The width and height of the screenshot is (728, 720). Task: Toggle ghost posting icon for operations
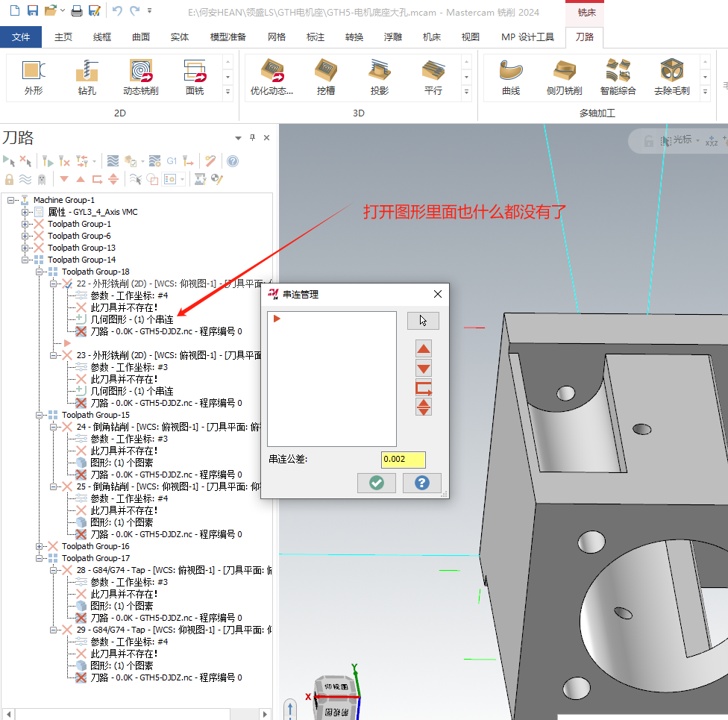tap(41, 179)
